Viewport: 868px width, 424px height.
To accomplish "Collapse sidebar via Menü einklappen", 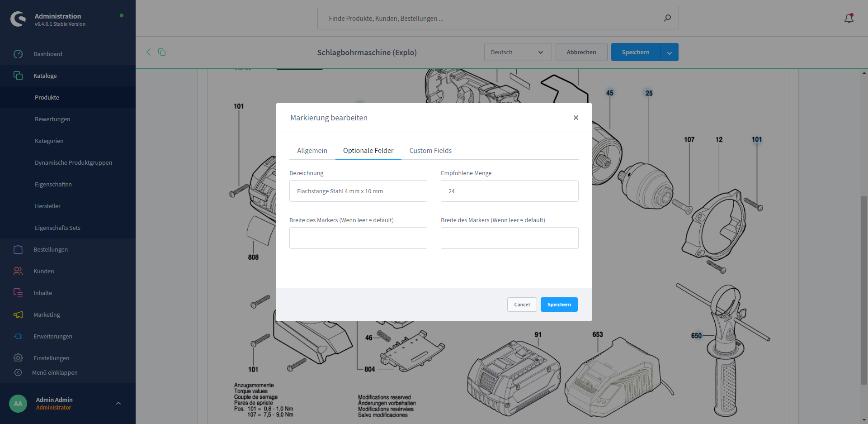I will (x=55, y=372).
